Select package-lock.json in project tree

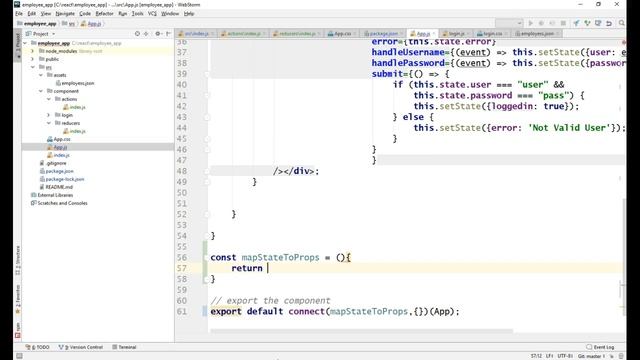click(x=62, y=179)
